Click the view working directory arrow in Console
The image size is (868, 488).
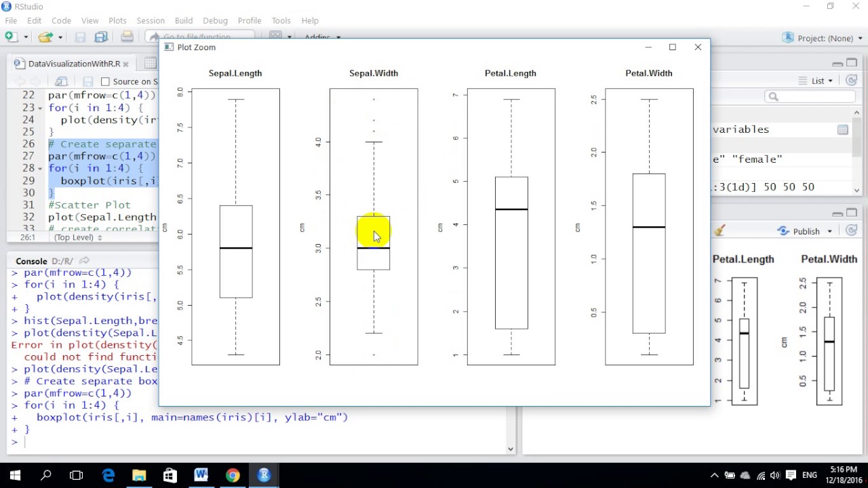(85, 261)
